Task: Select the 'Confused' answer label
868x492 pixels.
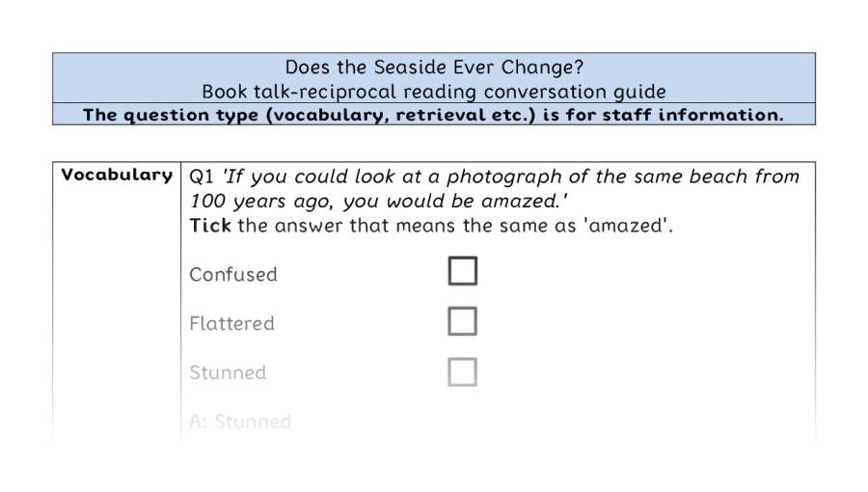Action: tap(233, 275)
